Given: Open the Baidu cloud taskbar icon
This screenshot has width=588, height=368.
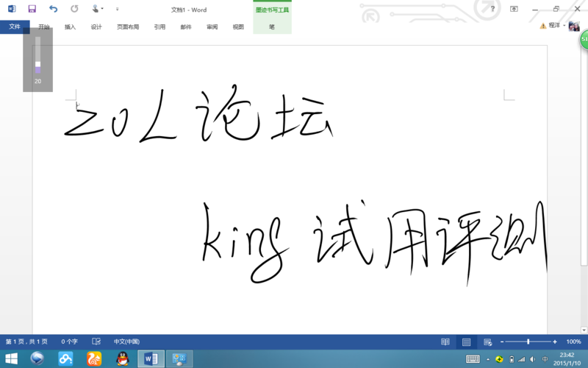Looking at the screenshot, I should (65, 359).
